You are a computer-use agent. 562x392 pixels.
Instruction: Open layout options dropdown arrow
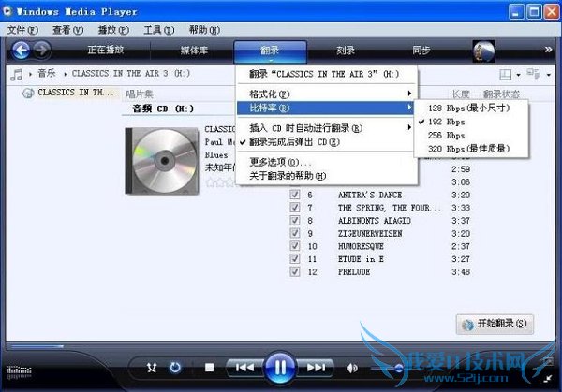point(518,75)
